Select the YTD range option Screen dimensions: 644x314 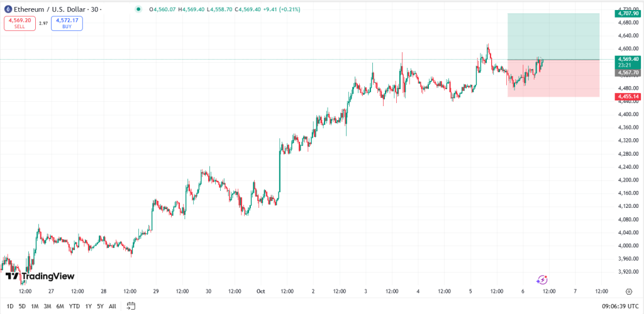(x=74, y=306)
